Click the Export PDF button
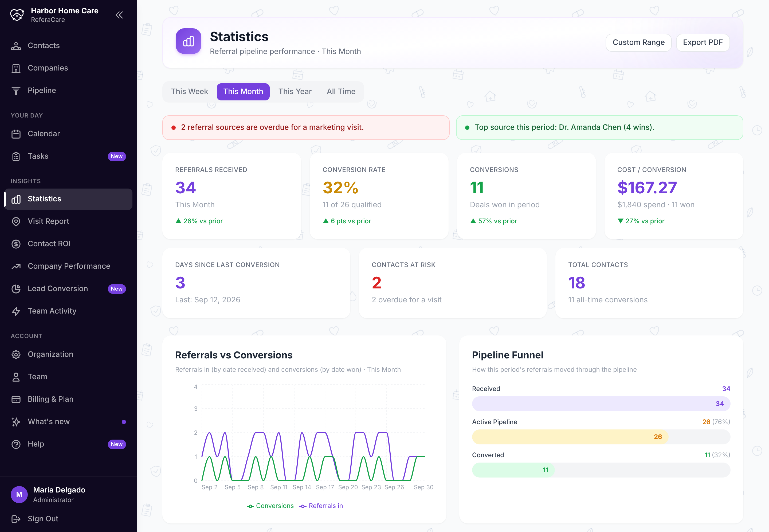769x532 pixels. (x=703, y=42)
